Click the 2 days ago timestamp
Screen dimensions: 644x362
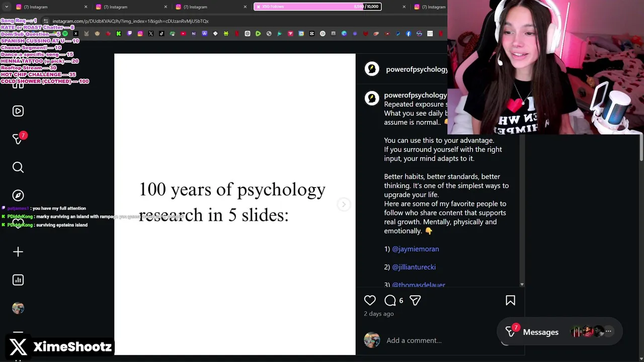(x=379, y=314)
